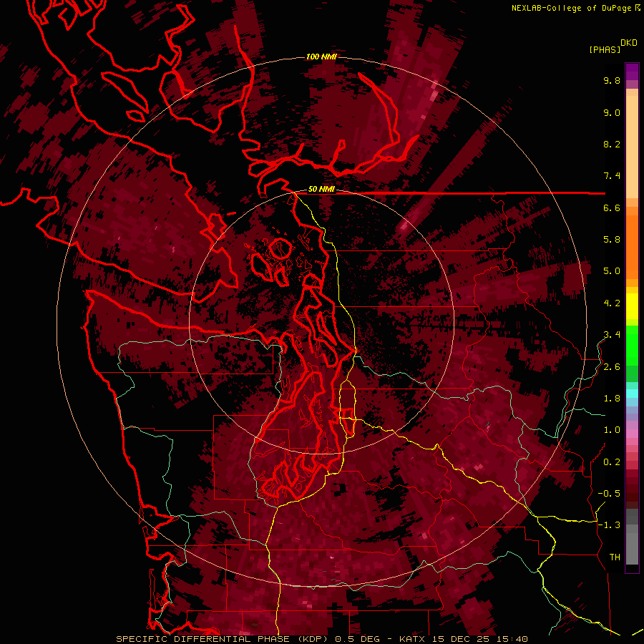Click the purple segment atop the color bar
This screenshot has width=644, height=644.
coord(632,72)
